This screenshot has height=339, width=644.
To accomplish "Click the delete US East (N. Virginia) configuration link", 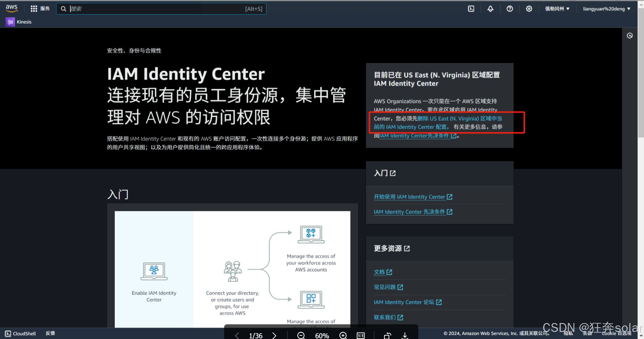I will tap(438, 123).
